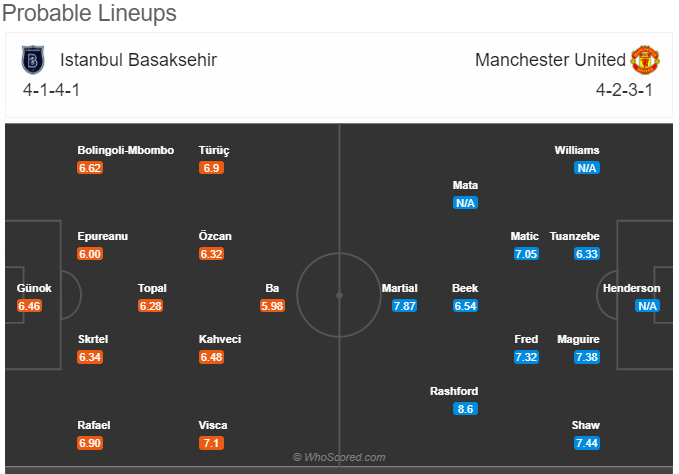679x474 pixels.
Task: Select Rashford's 8.6 rating badge
Action: click(465, 409)
